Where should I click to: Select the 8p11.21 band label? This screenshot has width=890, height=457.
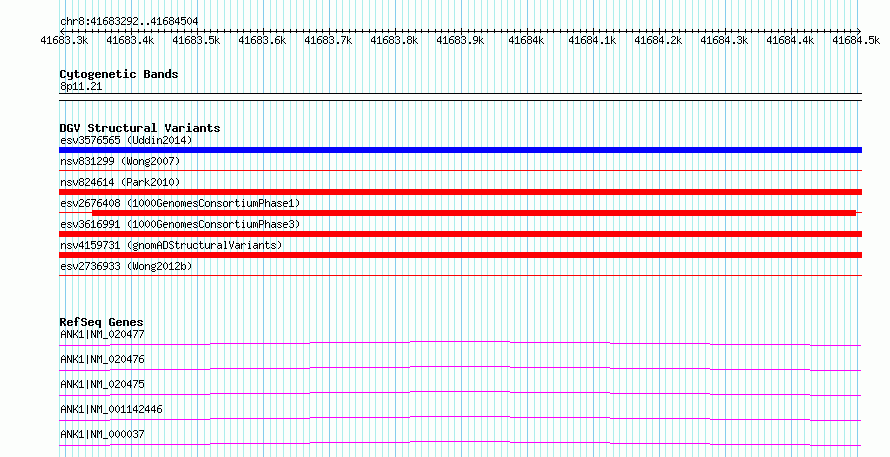click(x=81, y=86)
